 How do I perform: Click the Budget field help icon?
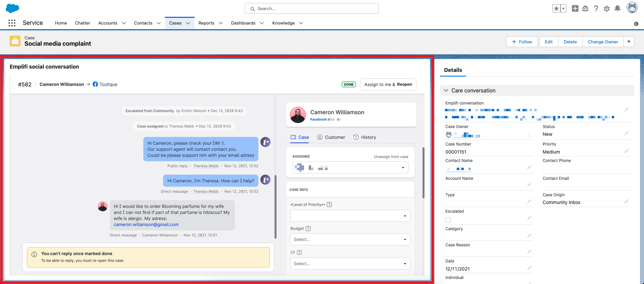pyautogui.click(x=308, y=229)
